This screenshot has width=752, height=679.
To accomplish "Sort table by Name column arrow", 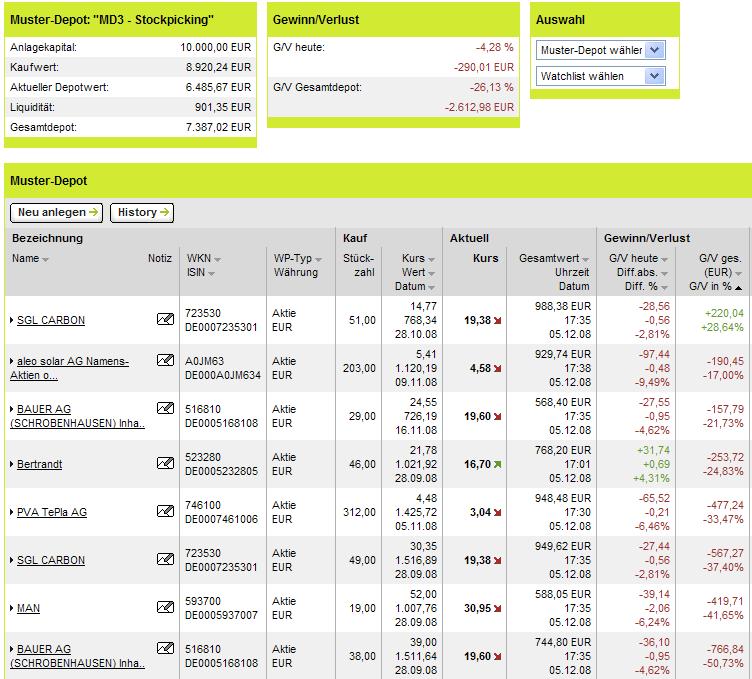I will click(46, 259).
